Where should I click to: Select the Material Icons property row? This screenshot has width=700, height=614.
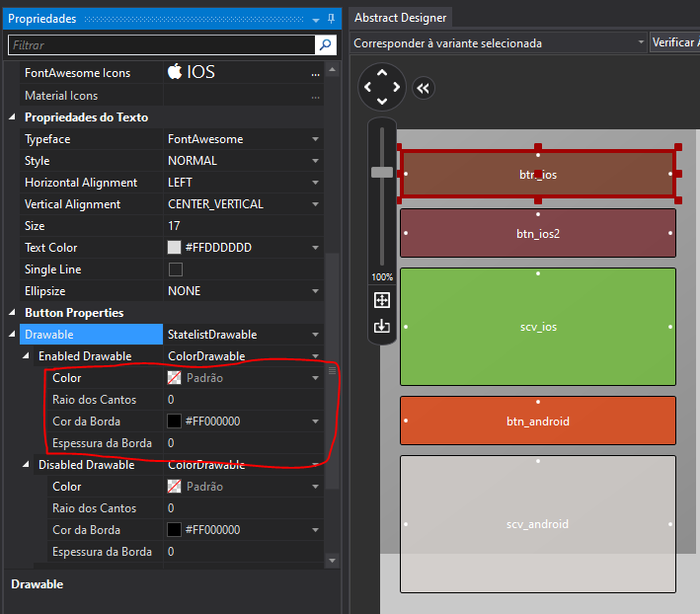(172, 96)
